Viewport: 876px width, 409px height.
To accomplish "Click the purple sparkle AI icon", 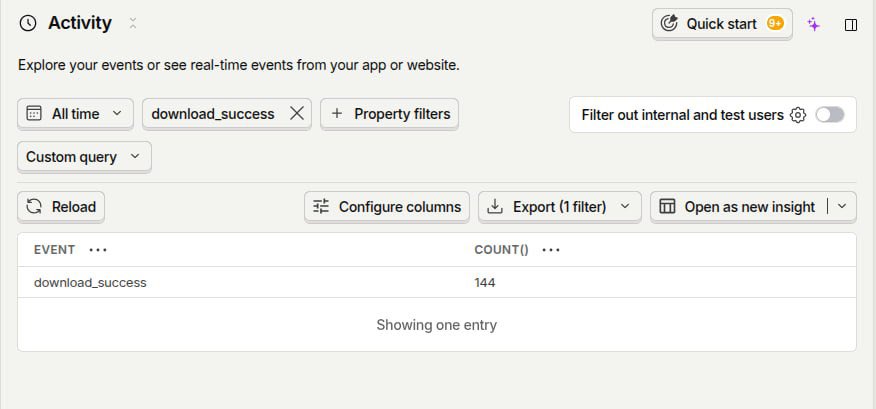I will (814, 24).
